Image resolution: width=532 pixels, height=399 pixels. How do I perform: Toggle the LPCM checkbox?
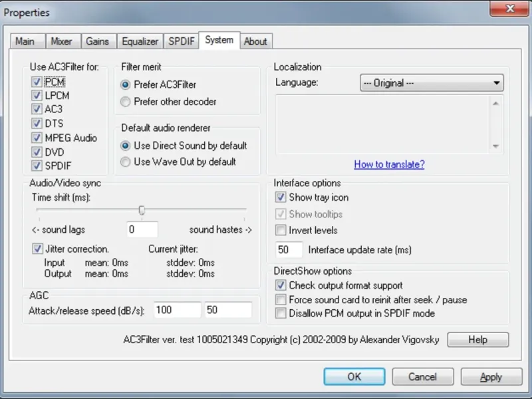pos(37,95)
